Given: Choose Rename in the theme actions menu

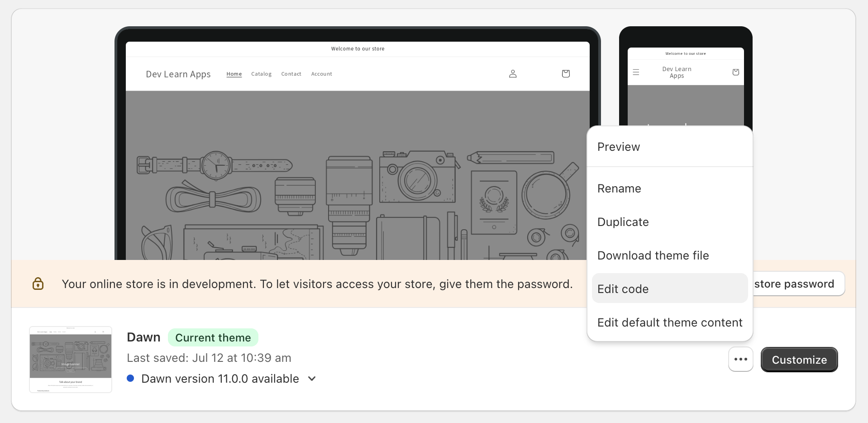Looking at the screenshot, I should [619, 188].
